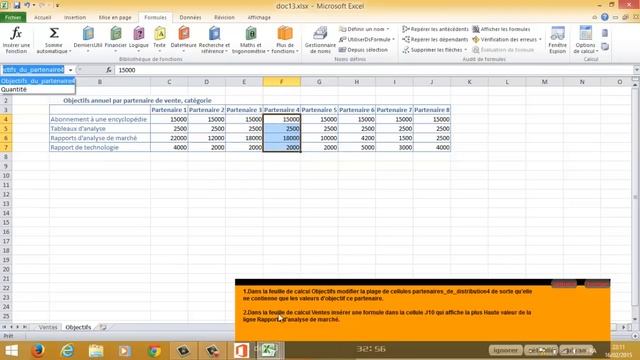Select column K header

click(x=469, y=82)
